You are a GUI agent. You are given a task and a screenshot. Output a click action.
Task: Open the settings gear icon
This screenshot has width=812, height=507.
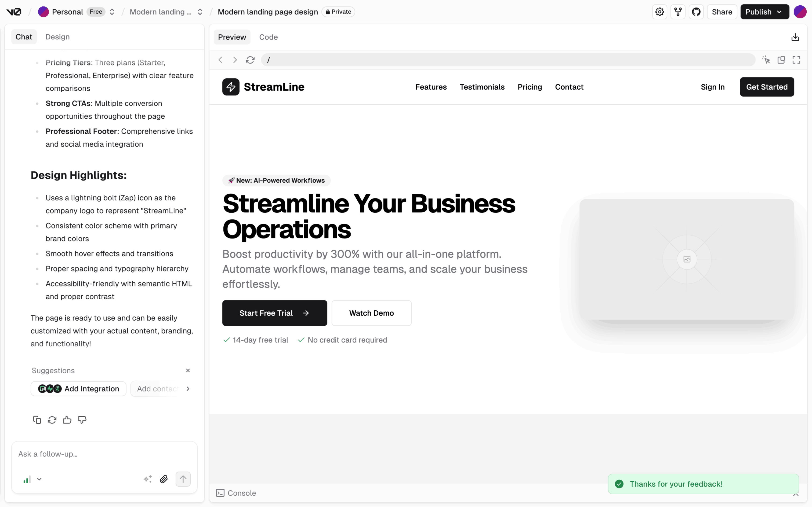click(659, 12)
